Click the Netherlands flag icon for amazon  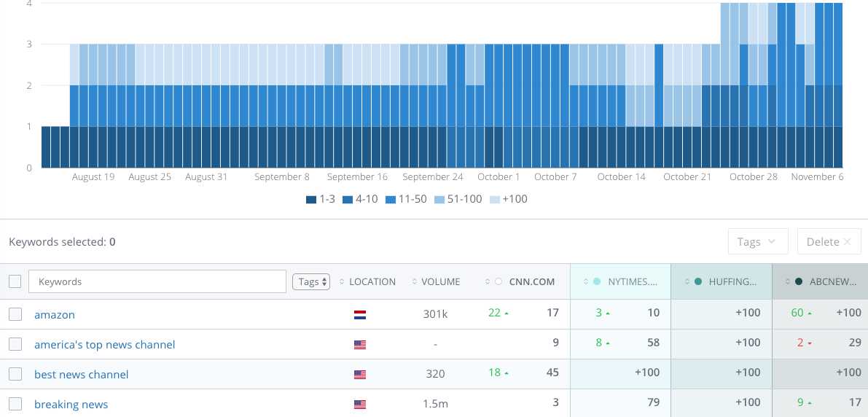point(359,315)
